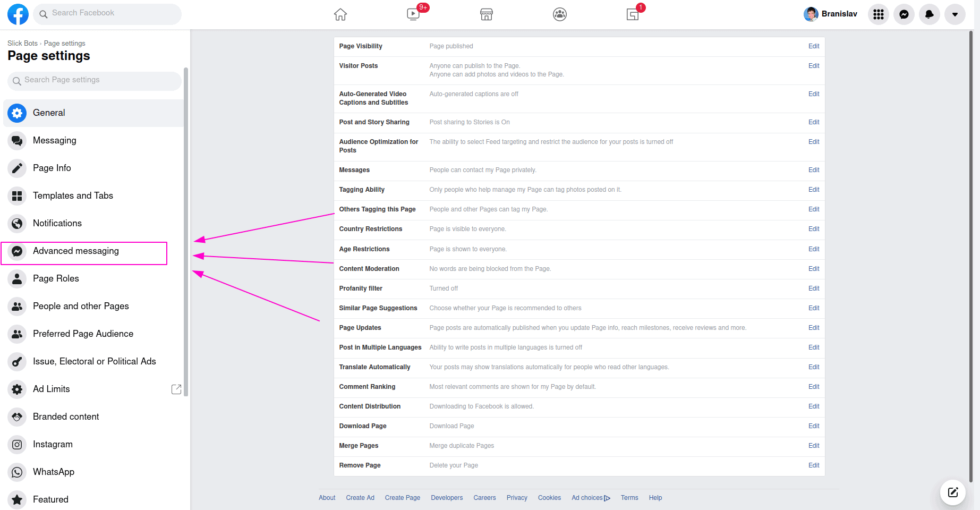Edit Post and Story Sharing

(x=814, y=122)
